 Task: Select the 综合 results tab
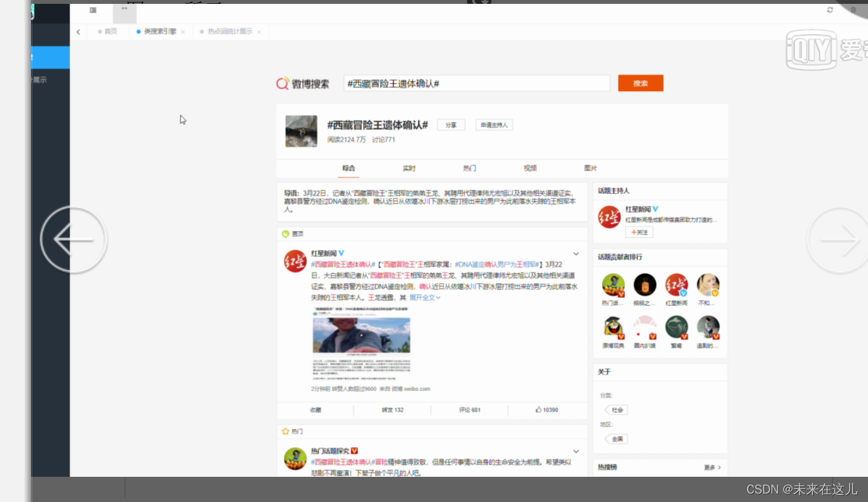[x=349, y=168]
